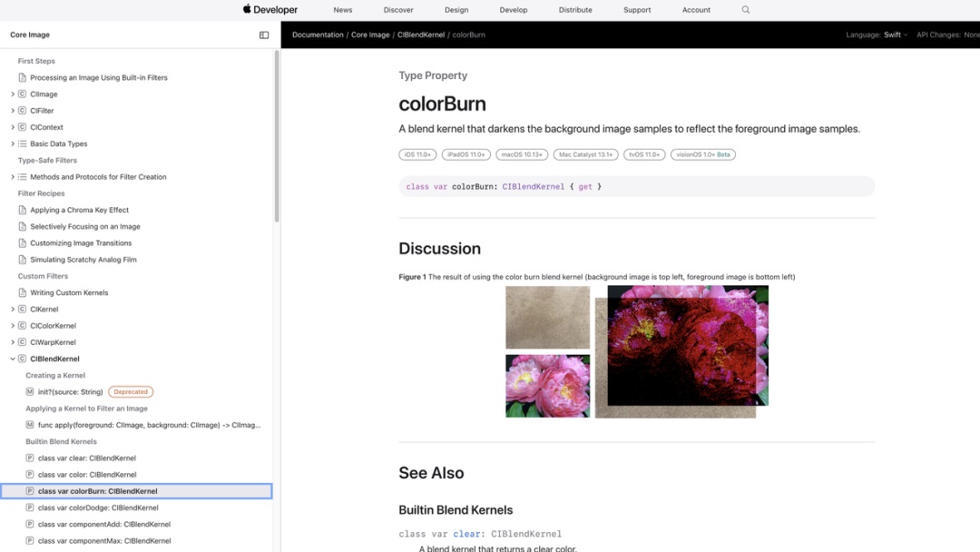The height and width of the screenshot is (552, 980).
Task: Go to the Account menu item
Action: (696, 10)
